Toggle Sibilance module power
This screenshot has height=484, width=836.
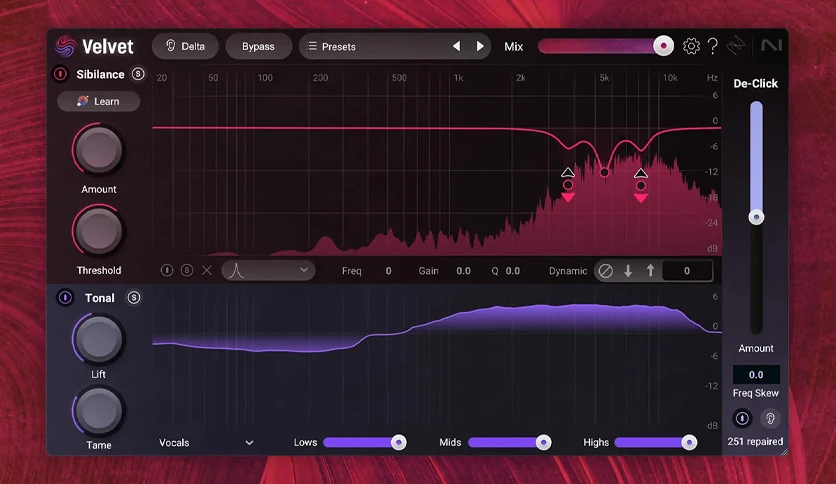(x=60, y=74)
